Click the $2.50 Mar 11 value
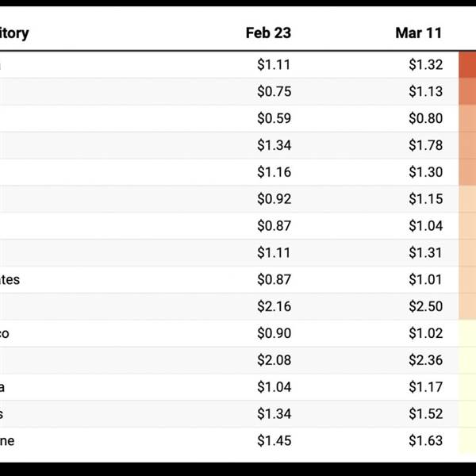Image resolution: width=476 pixels, height=476 pixels. click(x=424, y=306)
